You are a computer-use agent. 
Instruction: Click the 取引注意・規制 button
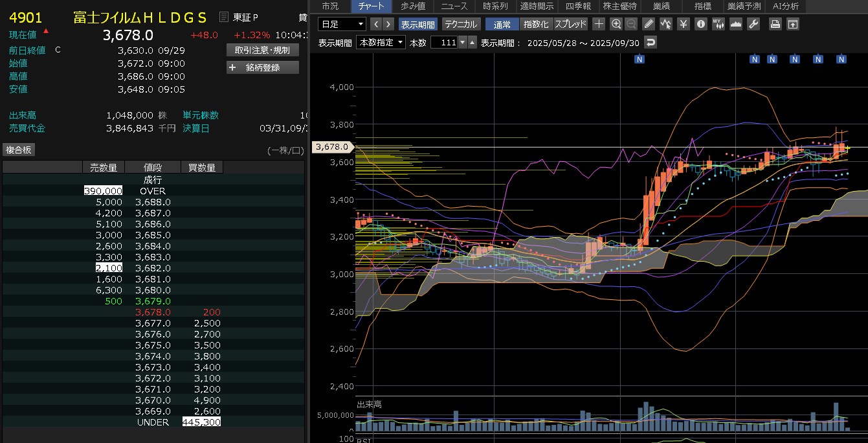(263, 50)
